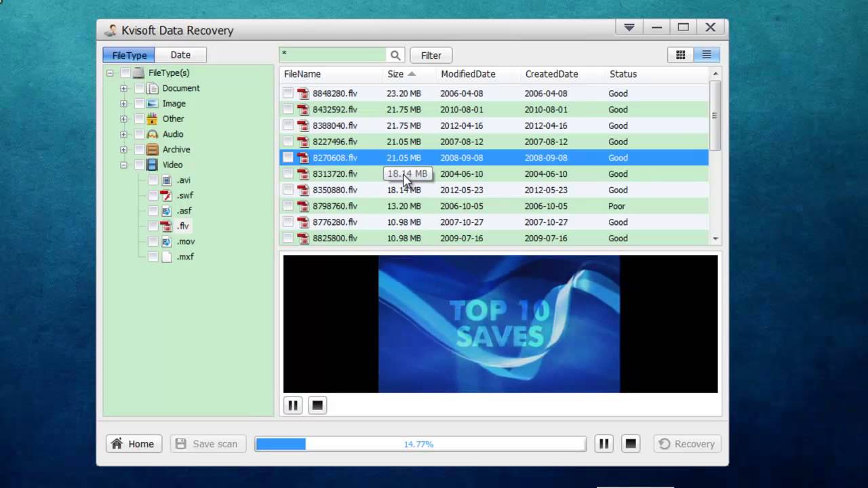Click the Video film icon

153,165
